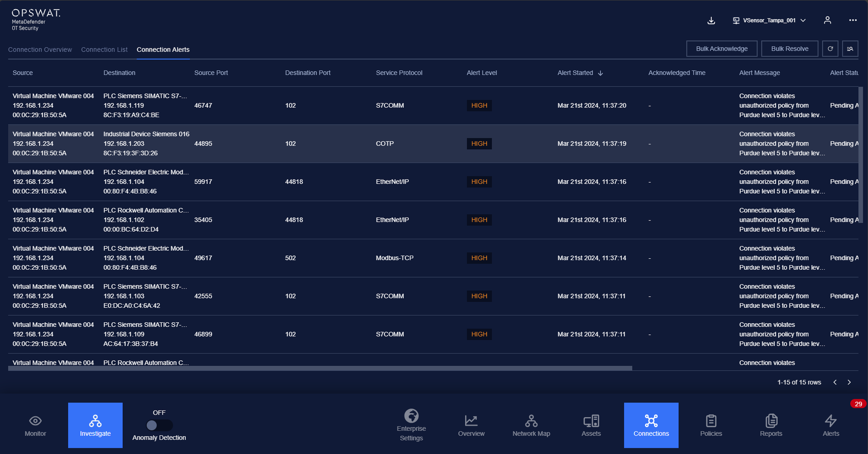The width and height of the screenshot is (868, 454).
Task: Toggle the Anomaly Detection switch
Action: click(x=159, y=425)
